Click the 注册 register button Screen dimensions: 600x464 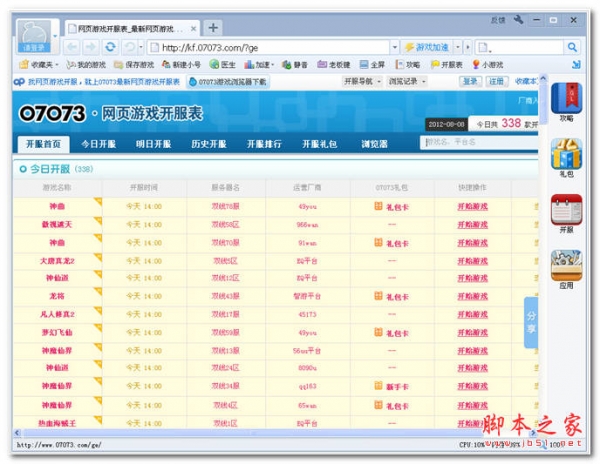point(497,81)
